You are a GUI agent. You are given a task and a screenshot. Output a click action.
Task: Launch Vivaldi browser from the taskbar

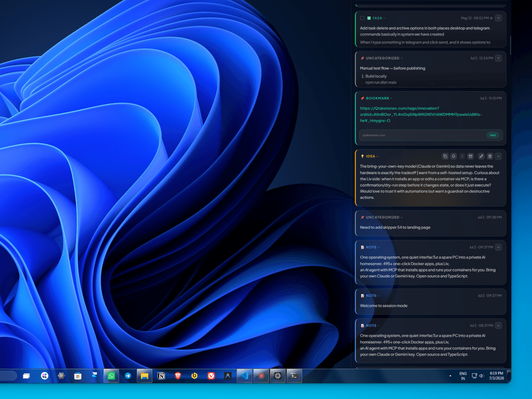[211, 376]
